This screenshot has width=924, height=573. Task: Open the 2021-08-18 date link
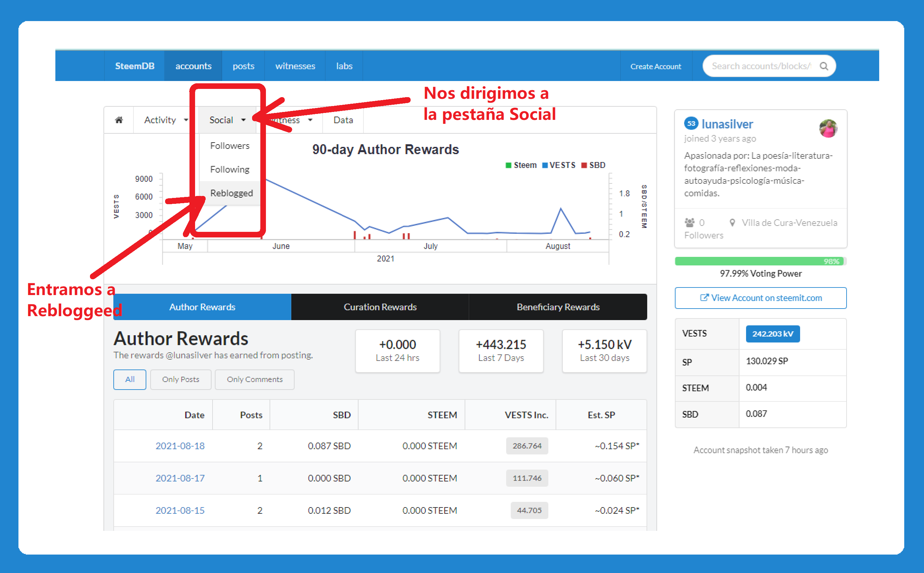click(x=180, y=446)
